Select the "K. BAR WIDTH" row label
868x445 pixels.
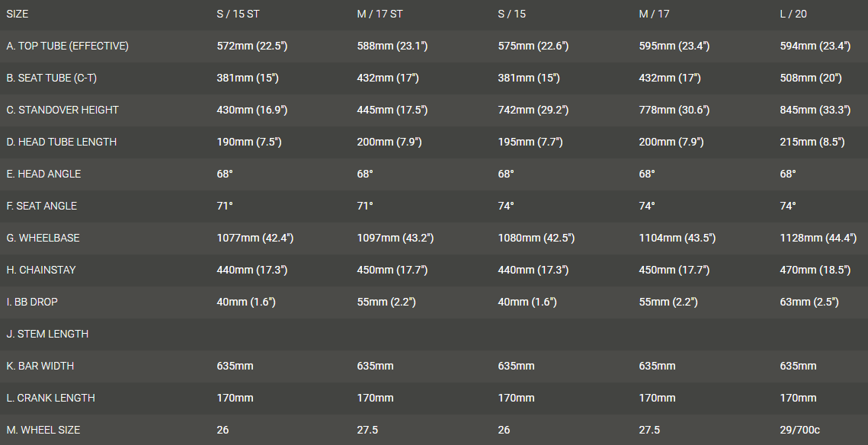click(40, 366)
